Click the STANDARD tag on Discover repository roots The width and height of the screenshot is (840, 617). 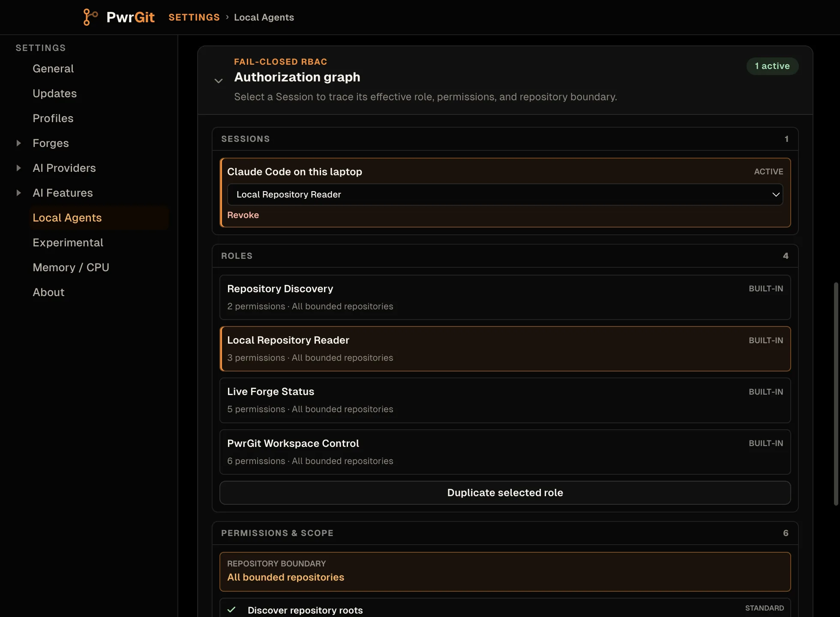pos(765,608)
